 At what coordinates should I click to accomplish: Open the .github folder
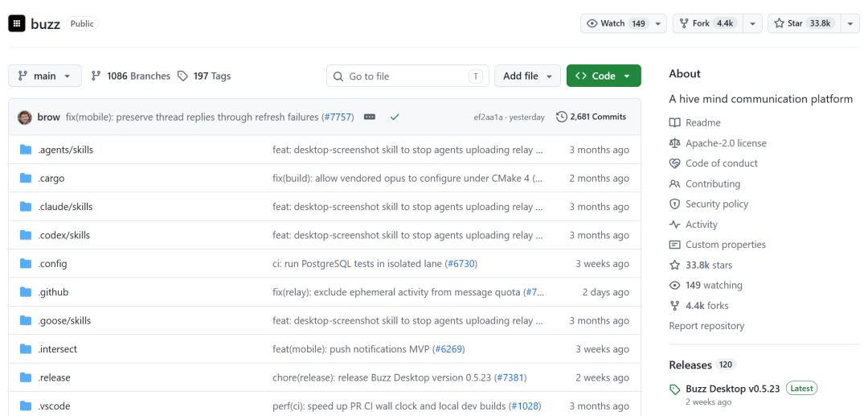53,292
